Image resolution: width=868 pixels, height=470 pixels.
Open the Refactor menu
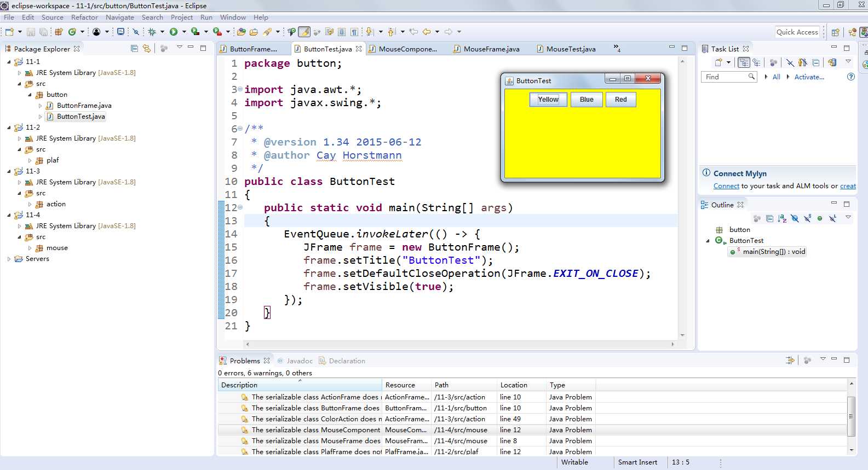(84, 17)
